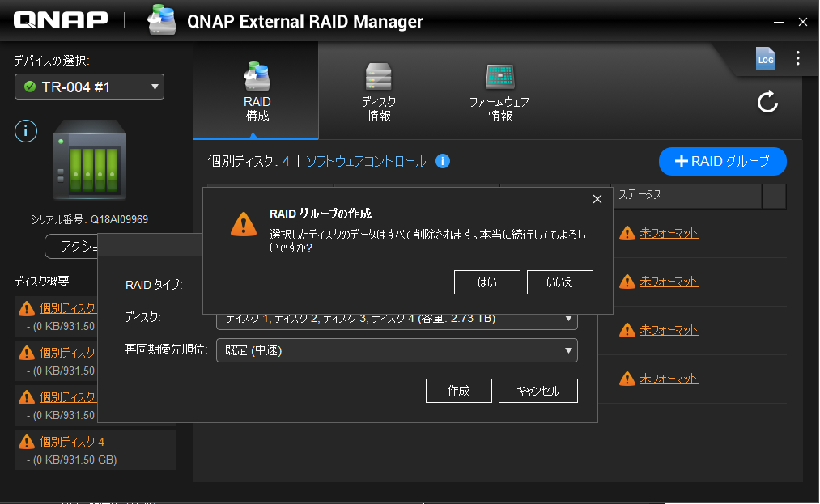The width and height of the screenshot is (820, 504).
Task: Click いいえ to decline deletion
Action: [559, 282]
